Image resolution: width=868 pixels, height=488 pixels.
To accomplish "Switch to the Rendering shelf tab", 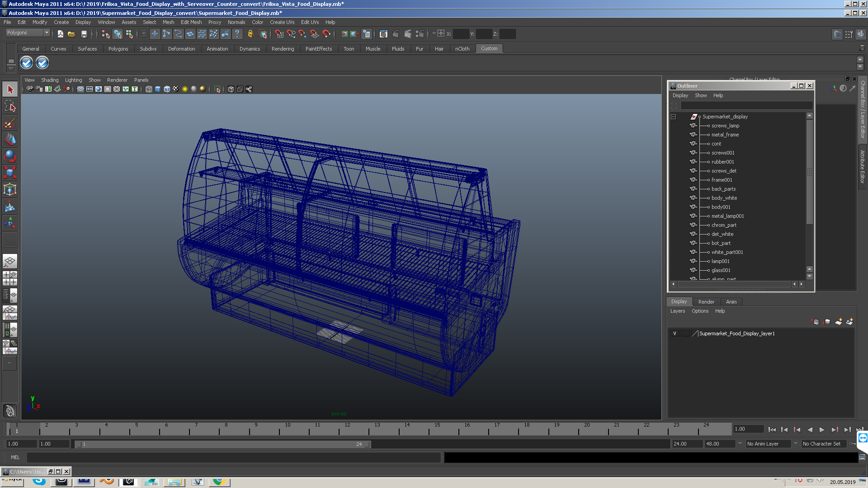I will click(x=283, y=49).
